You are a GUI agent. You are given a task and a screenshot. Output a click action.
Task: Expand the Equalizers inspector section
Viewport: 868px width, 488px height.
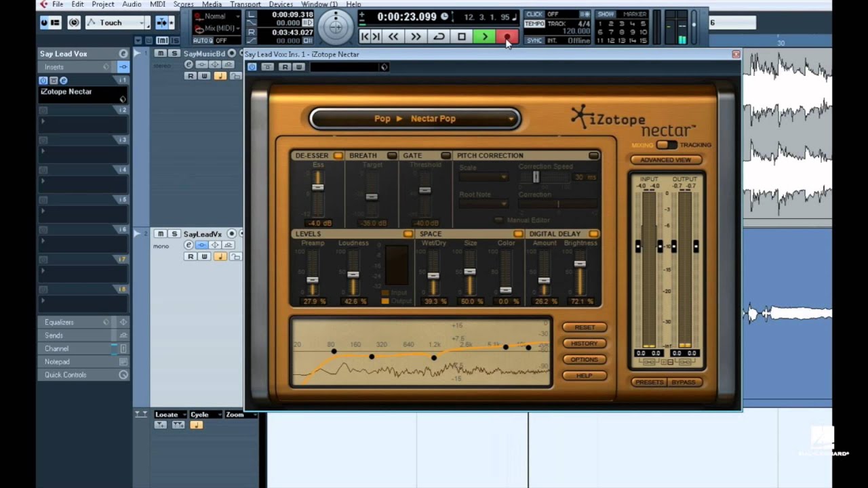tap(83, 322)
